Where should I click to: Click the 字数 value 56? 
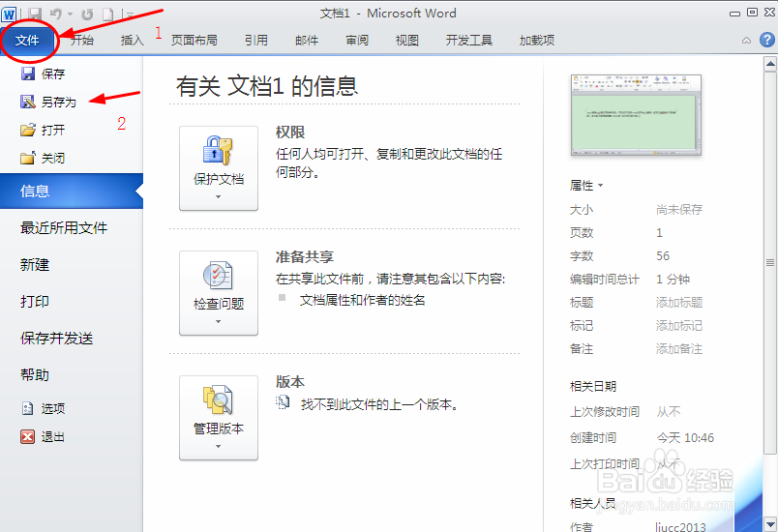pyautogui.click(x=663, y=255)
